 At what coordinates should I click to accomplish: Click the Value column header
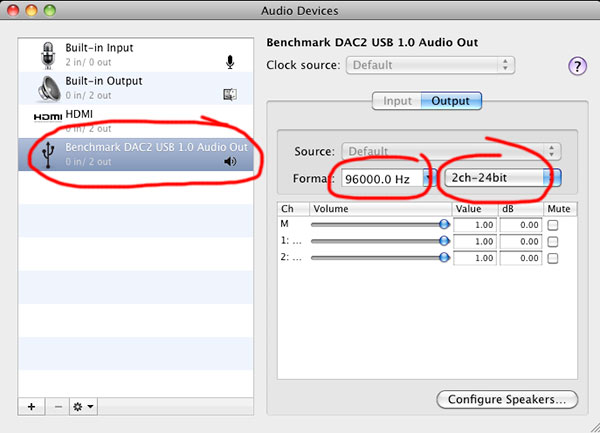(x=475, y=209)
